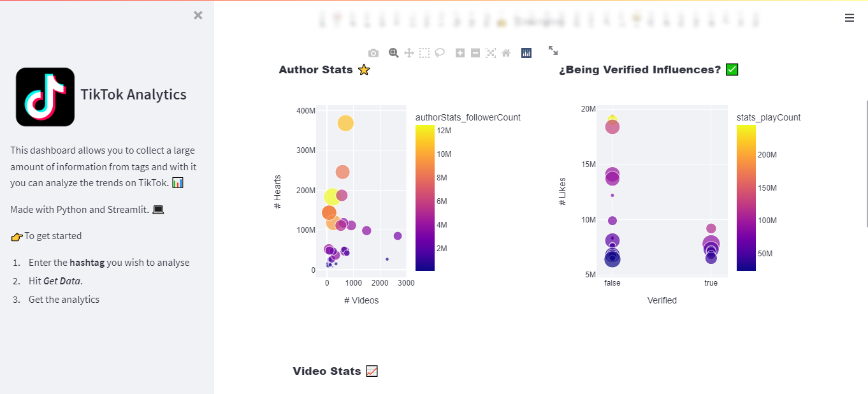Click the home icon to reset chart axes

[505, 52]
